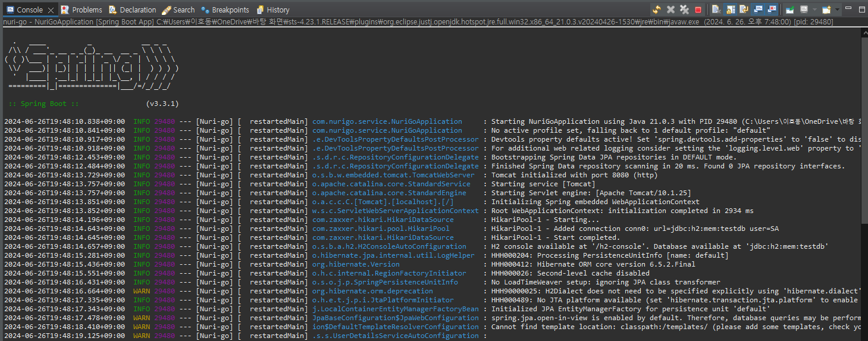The width and height of the screenshot is (868, 341).
Task: Click 'HikariPool-1 - Start completed.' message
Action: 555,237
